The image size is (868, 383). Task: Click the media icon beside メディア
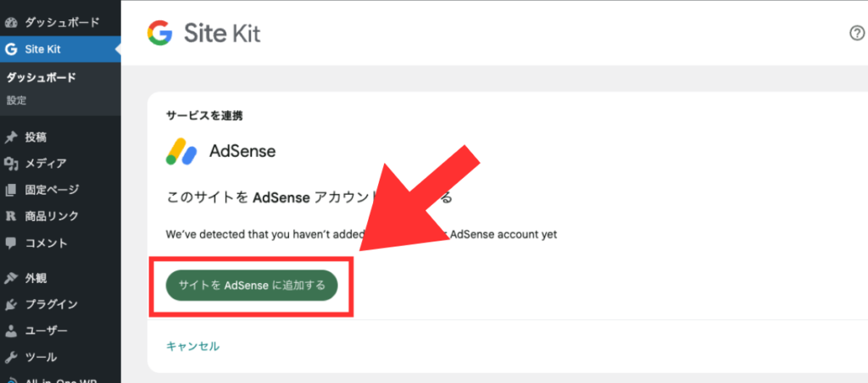(x=11, y=164)
